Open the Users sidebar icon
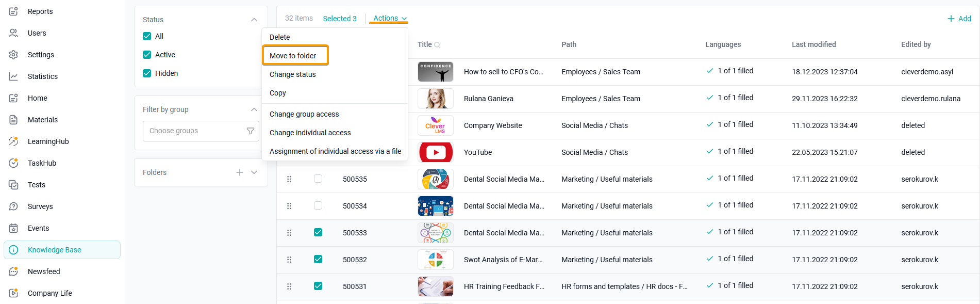980x304 pixels. pyautogui.click(x=14, y=33)
